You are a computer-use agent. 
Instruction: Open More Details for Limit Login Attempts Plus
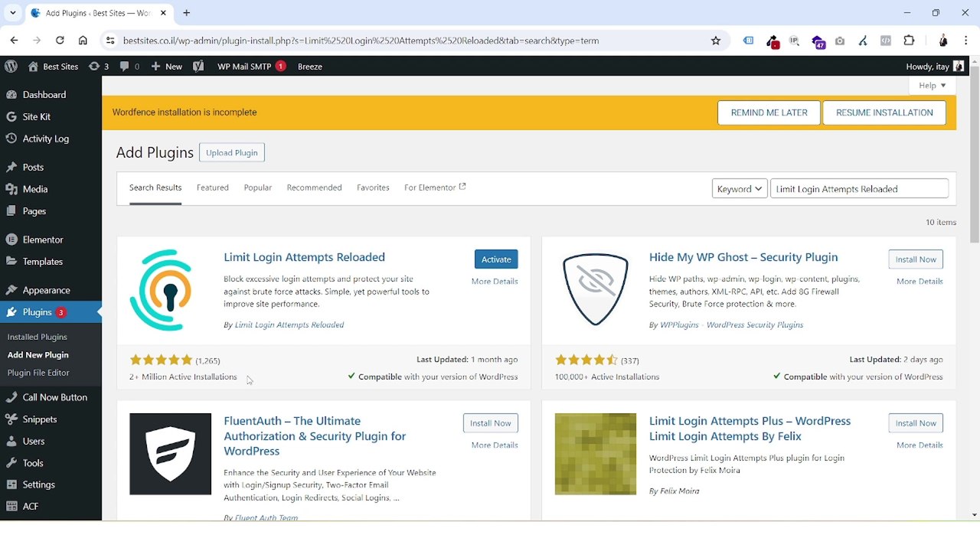click(920, 445)
